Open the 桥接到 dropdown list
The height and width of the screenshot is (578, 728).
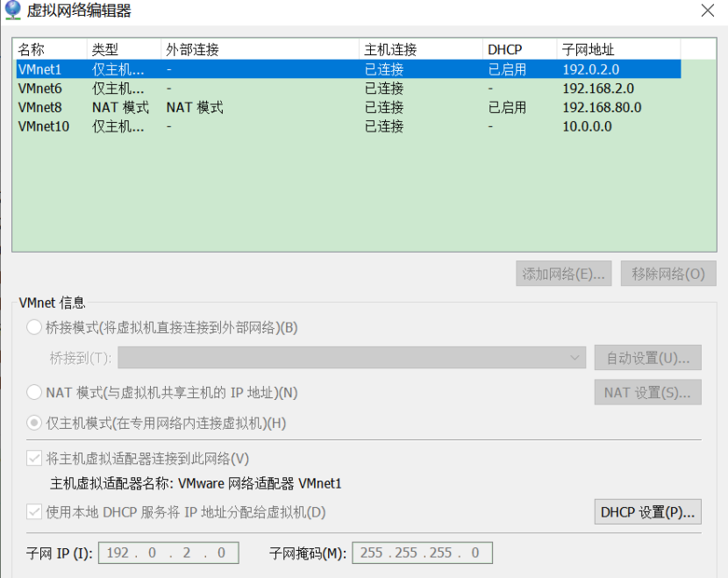(352, 358)
